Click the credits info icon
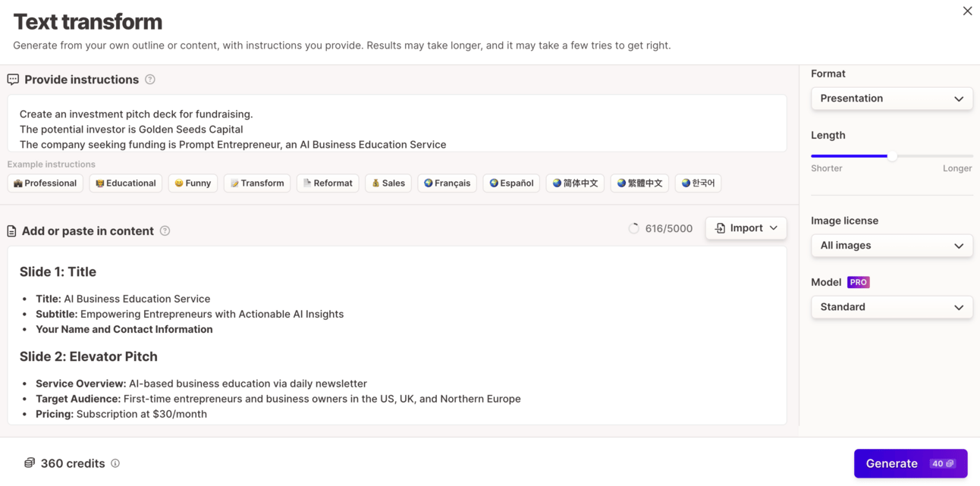This screenshot has height=486, width=980. [115, 463]
